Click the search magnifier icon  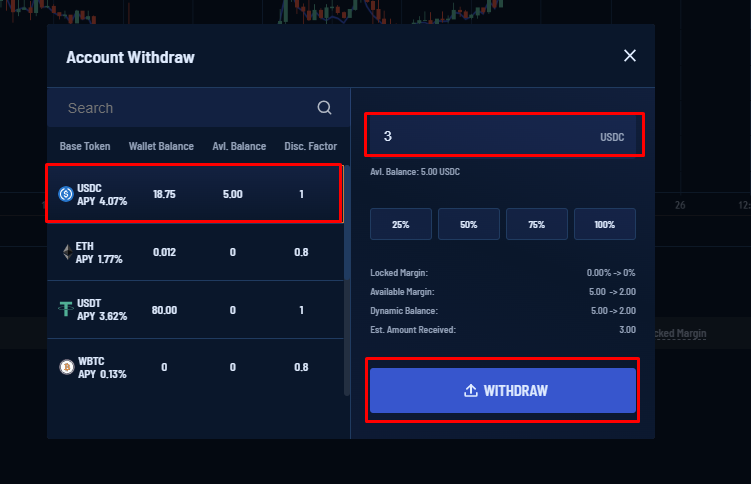click(324, 108)
